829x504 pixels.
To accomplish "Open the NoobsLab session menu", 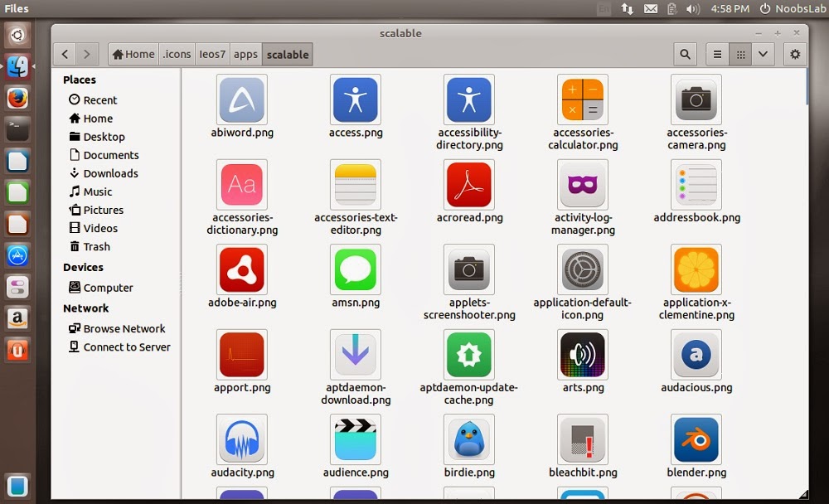I will coord(793,8).
